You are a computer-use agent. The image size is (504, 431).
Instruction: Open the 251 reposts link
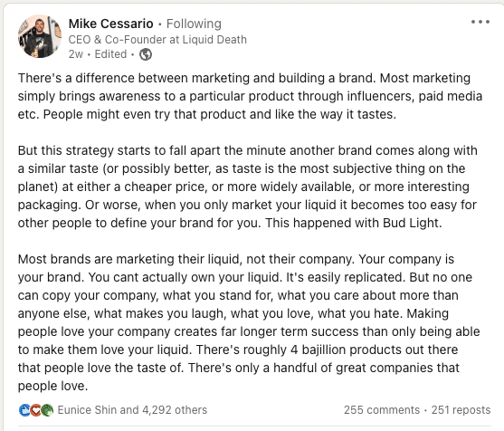pos(461,410)
